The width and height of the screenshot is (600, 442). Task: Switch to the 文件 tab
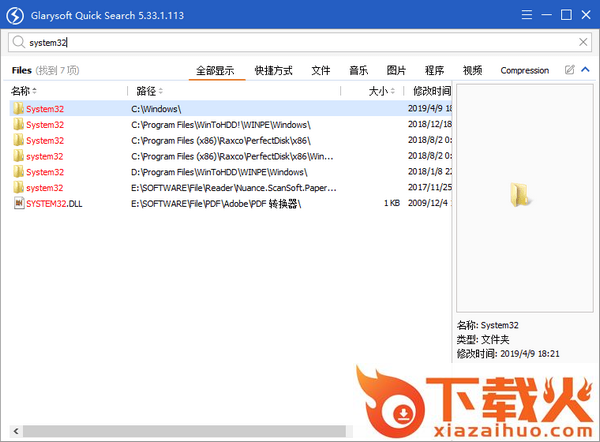(321, 70)
